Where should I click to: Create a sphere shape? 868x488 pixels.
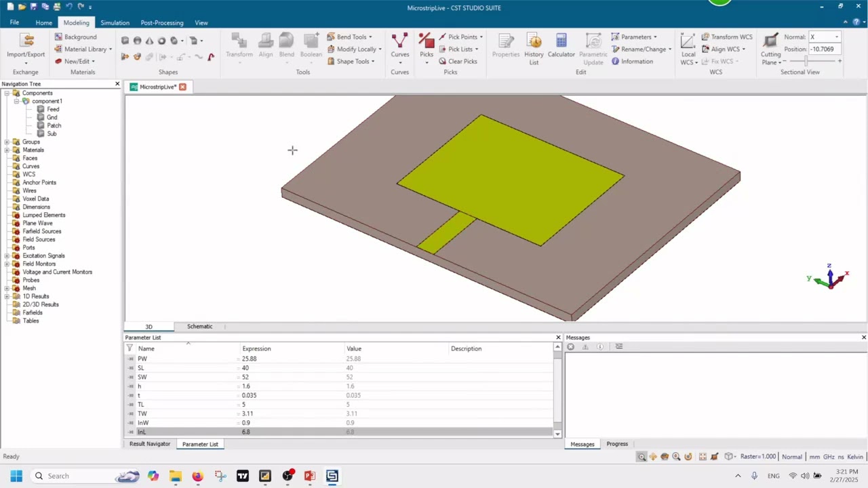pos(137,41)
